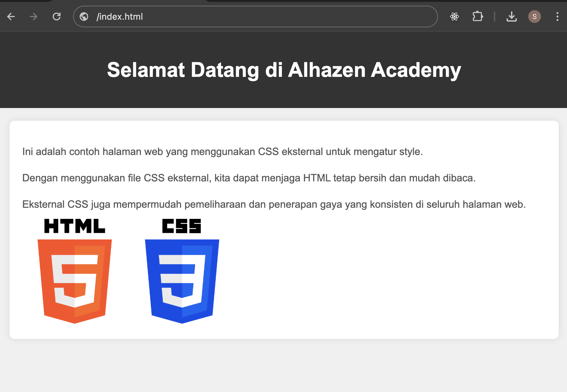The height and width of the screenshot is (392, 567).
Task: Open the browser extensions puzzle icon
Action: click(x=478, y=16)
